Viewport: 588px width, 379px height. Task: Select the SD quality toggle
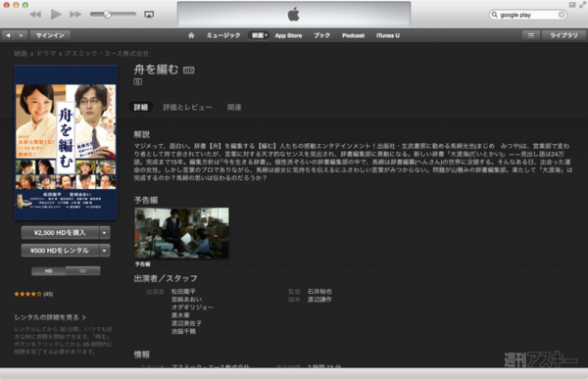[83, 271]
